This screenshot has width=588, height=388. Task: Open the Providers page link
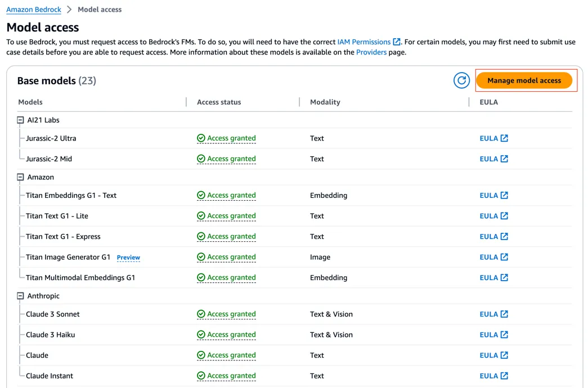click(371, 52)
